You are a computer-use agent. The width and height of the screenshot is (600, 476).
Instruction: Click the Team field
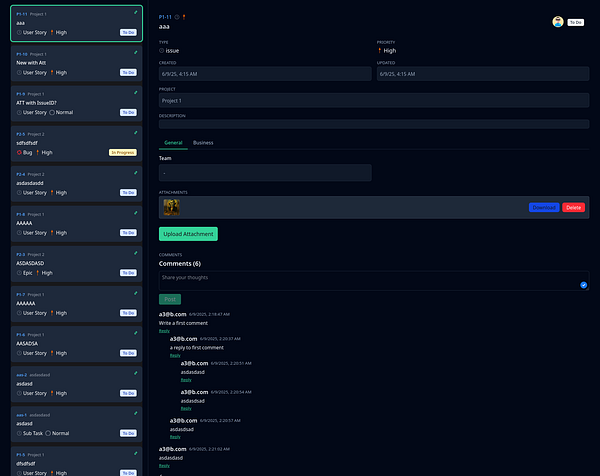point(265,173)
